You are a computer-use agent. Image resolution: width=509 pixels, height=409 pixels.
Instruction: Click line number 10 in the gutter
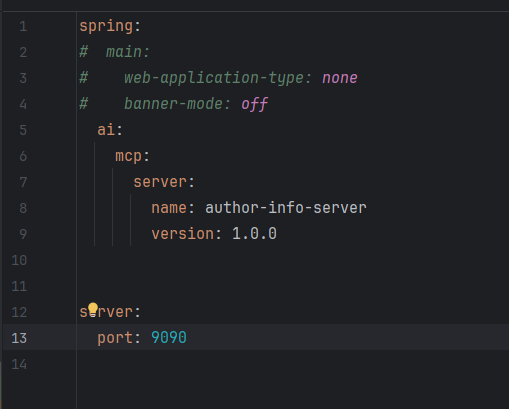(19, 260)
